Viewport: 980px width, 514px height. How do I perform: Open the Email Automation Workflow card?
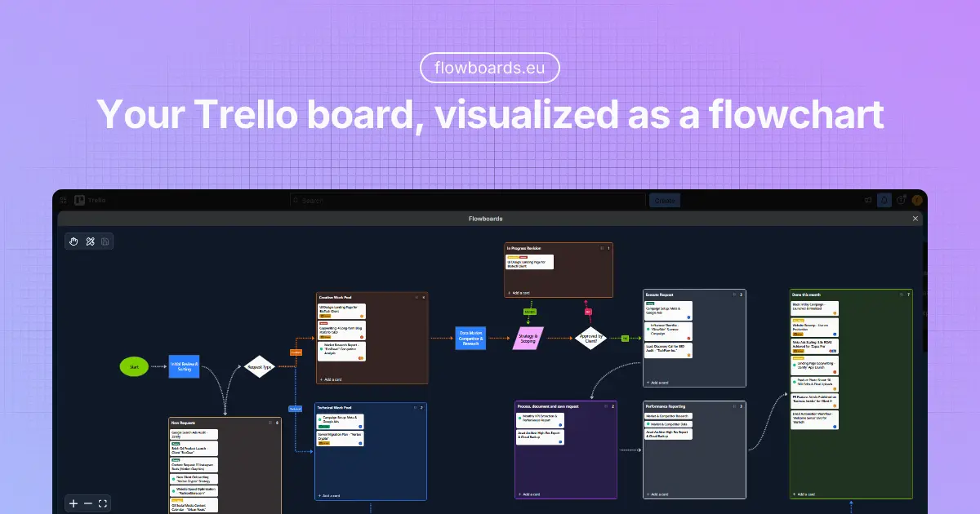[x=815, y=419]
